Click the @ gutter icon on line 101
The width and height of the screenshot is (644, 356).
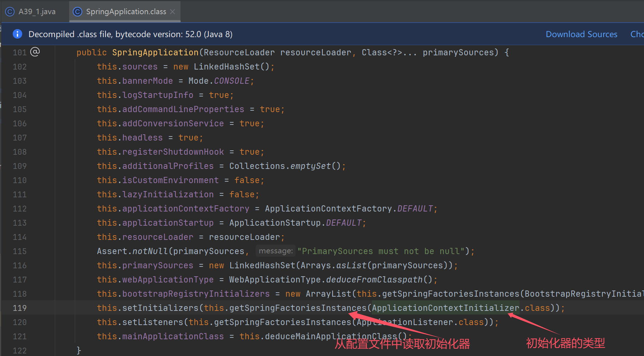click(x=35, y=52)
